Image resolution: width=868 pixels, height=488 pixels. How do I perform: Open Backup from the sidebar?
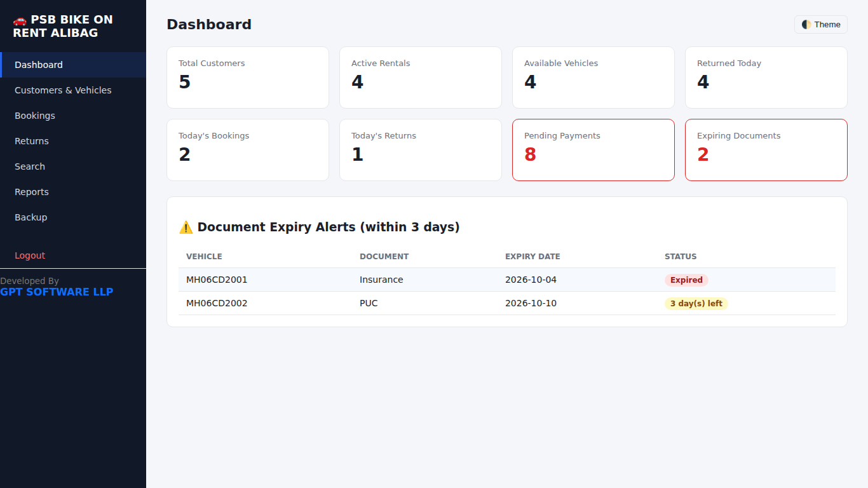coord(73,217)
